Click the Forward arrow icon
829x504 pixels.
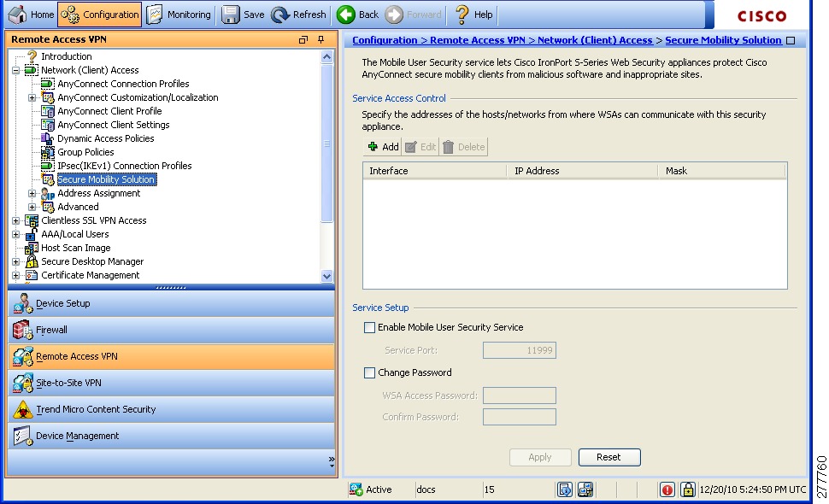point(394,15)
